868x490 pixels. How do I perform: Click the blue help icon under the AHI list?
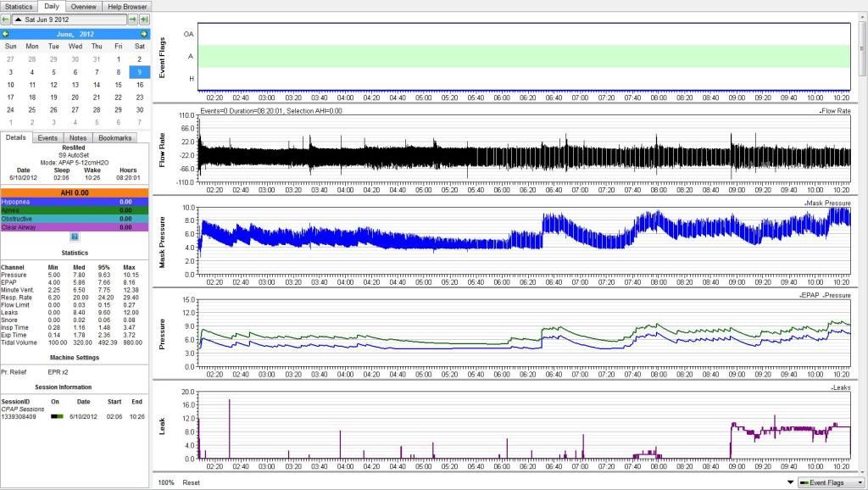74,237
